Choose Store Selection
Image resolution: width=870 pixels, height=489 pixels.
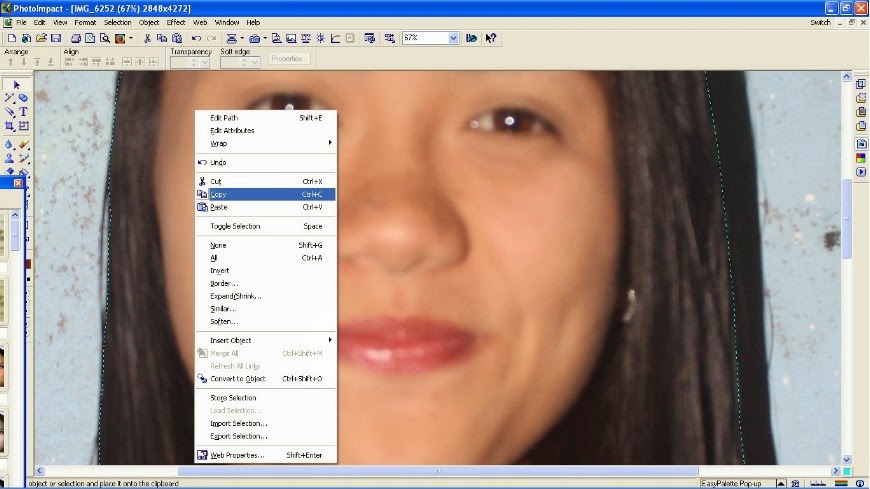tap(266, 397)
